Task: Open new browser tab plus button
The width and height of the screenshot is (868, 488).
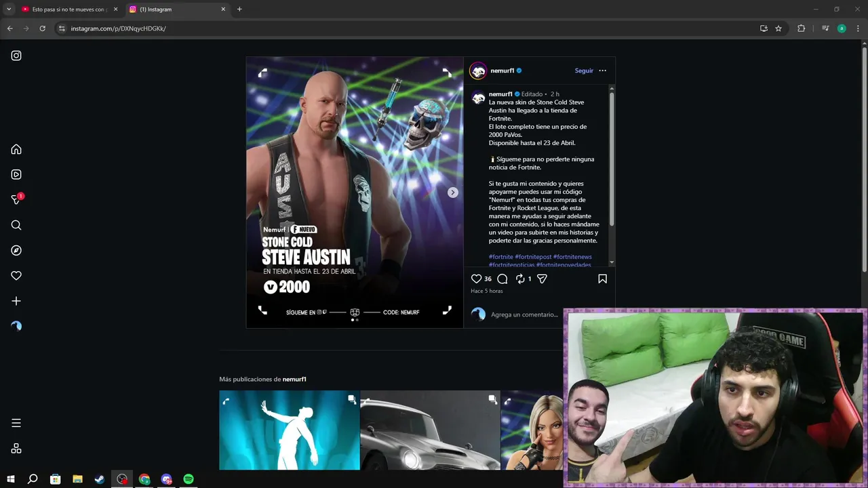Action: 239,9
